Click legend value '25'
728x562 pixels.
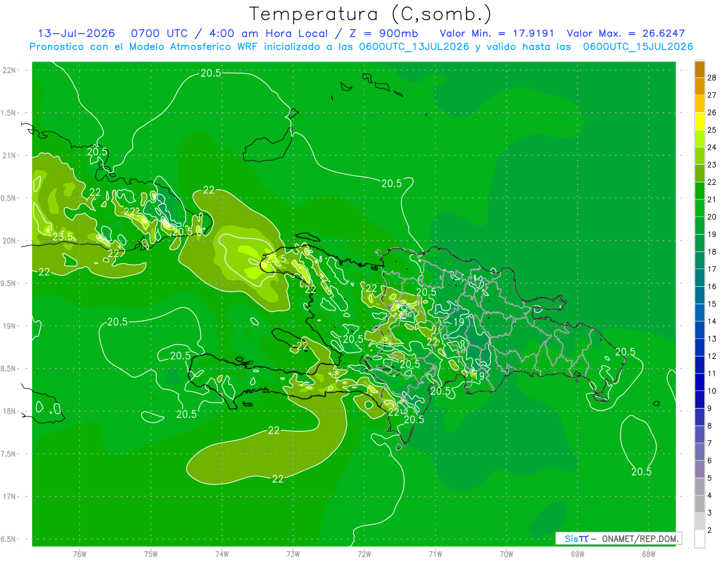click(x=712, y=130)
